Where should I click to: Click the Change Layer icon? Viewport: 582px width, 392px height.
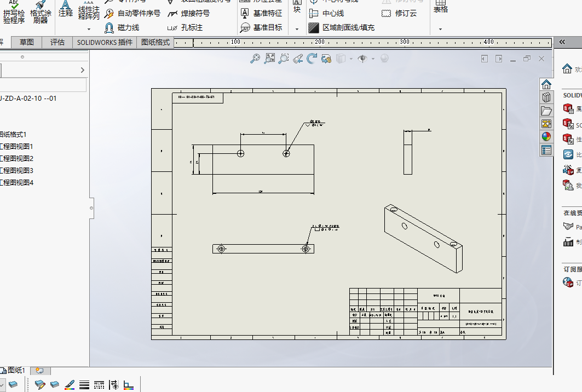[x=55, y=384]
